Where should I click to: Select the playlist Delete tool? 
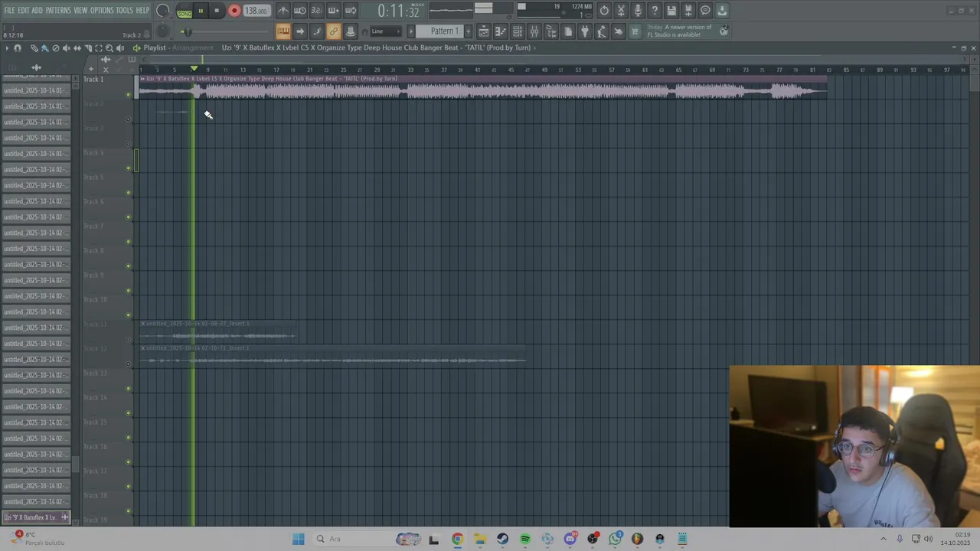click(x=56, y=48)
